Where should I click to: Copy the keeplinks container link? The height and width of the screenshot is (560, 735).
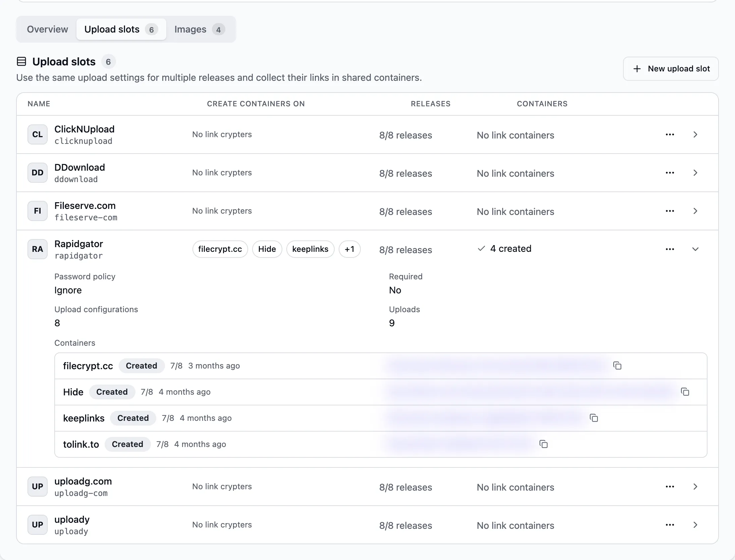pyautogui.click(x=594, y=418)
